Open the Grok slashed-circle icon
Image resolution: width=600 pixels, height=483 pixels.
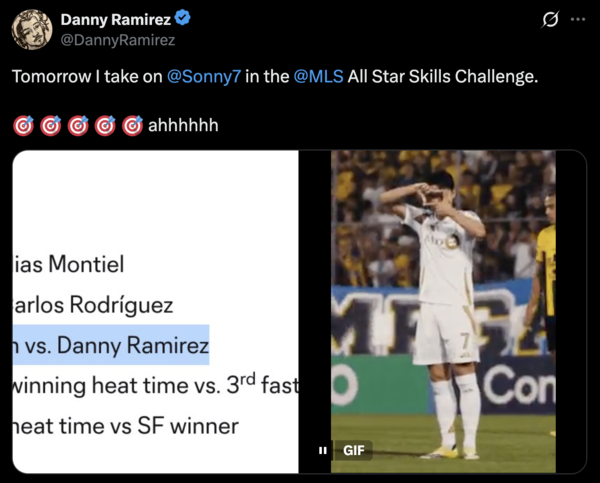[x=550, y=20]
